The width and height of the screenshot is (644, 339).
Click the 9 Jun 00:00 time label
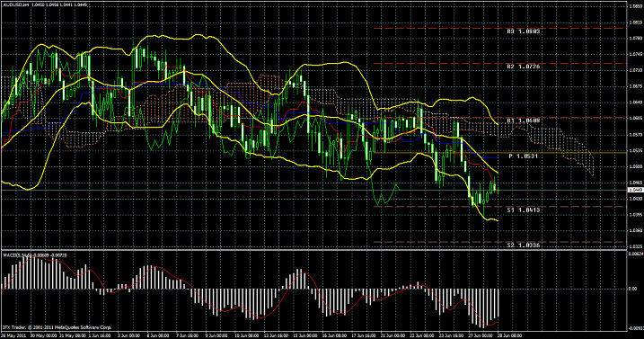216,335
